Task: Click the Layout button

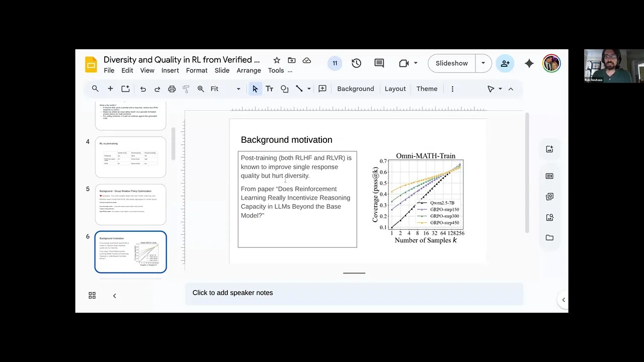Action: (395, 89)
